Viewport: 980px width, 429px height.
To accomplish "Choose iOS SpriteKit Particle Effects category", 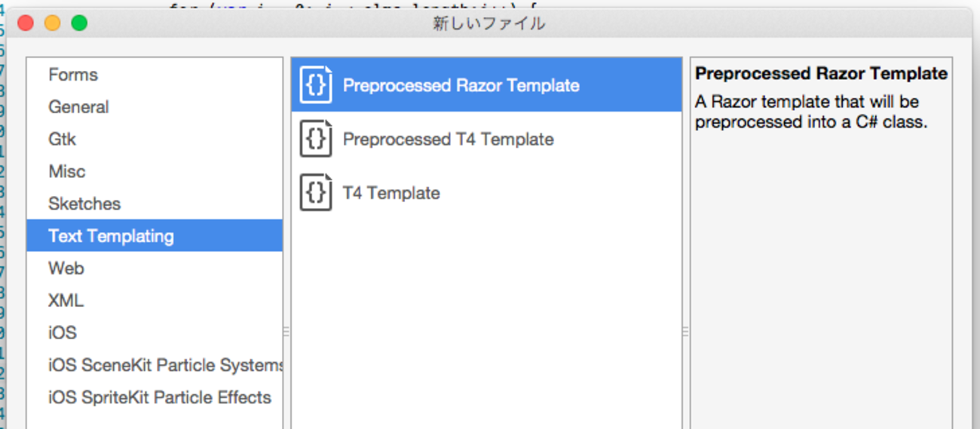I will pyautogui.click(x=160, y=397).
